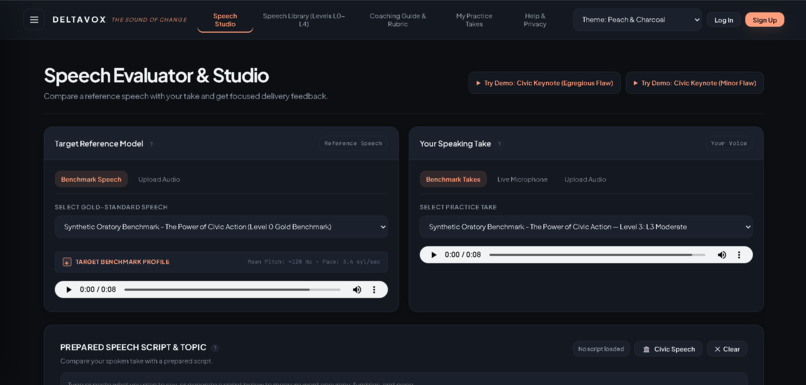Select the Benchmark Speech tab
Viewport: 806px width, 385px height.
(91, 179)
